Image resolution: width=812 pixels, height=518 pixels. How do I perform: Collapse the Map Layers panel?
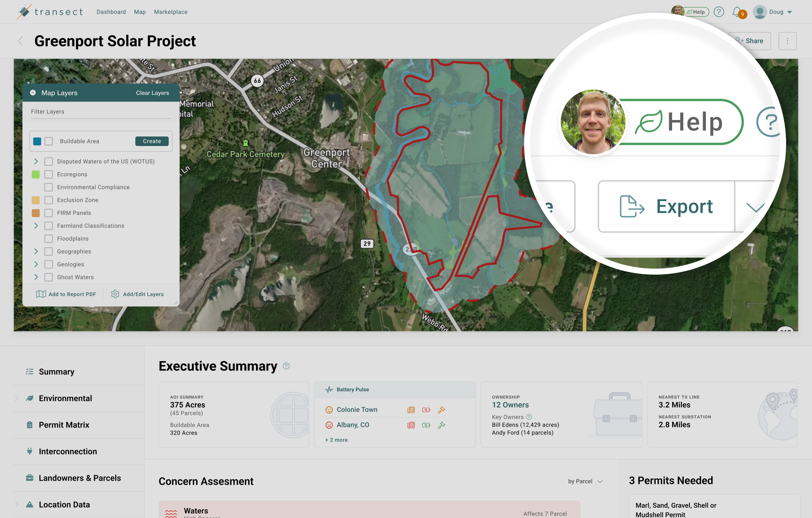[33, 93]
